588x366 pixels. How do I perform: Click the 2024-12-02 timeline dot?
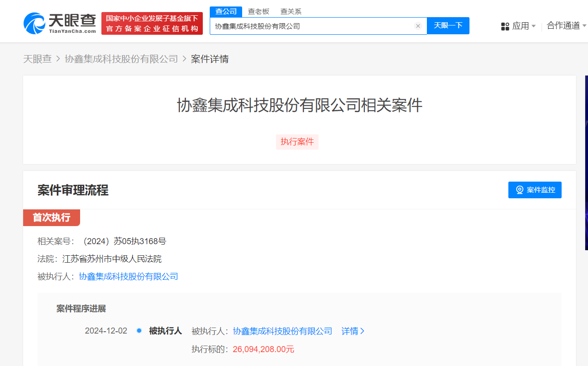[x=139, y=331]
